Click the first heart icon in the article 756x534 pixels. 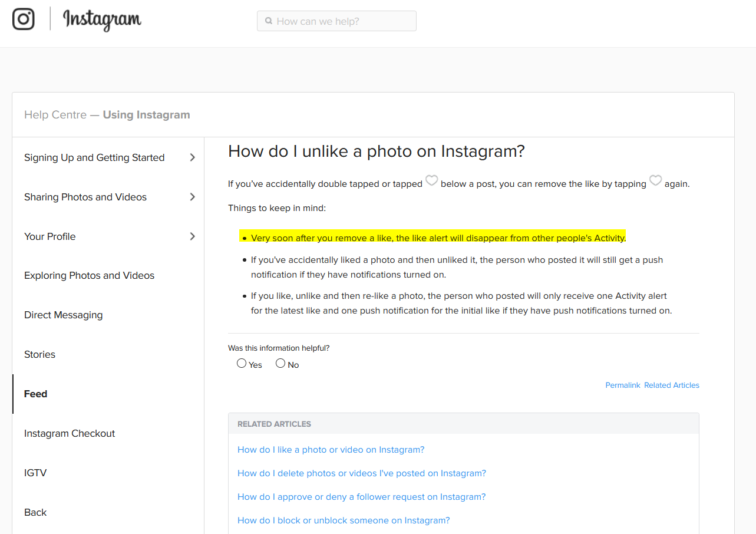432,181
